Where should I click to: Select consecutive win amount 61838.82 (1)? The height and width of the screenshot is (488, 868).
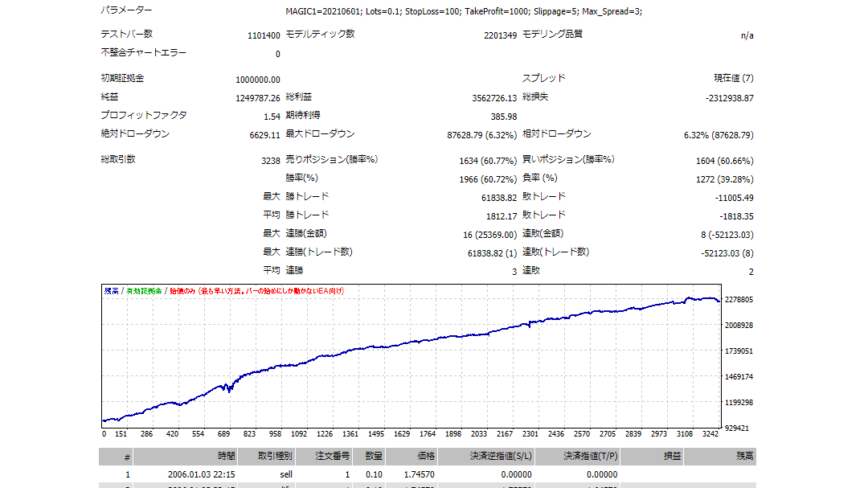492,254
